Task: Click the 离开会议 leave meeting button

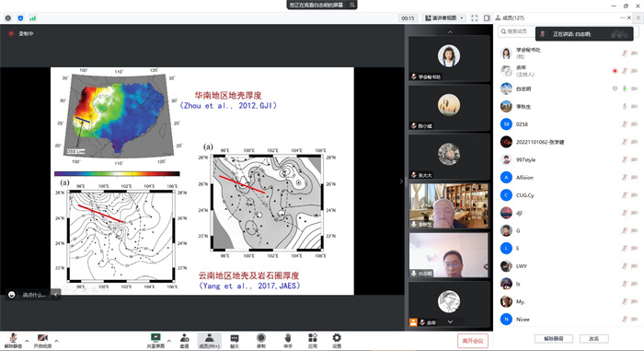Action: 472,341
